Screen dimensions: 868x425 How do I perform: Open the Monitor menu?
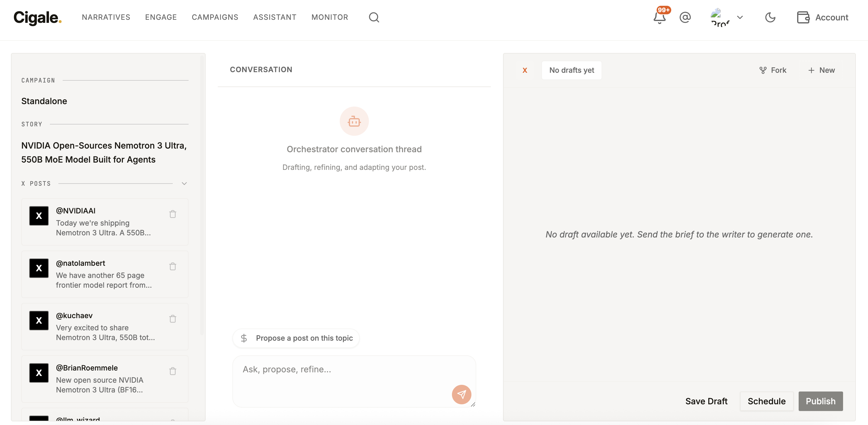point(330,17)
